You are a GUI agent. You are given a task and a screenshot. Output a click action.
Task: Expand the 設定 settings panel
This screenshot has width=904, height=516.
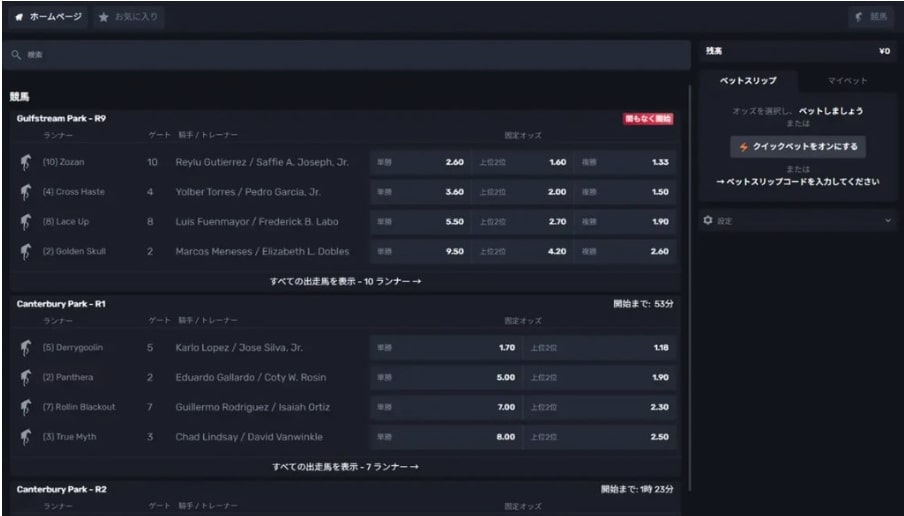pos(798,220)
